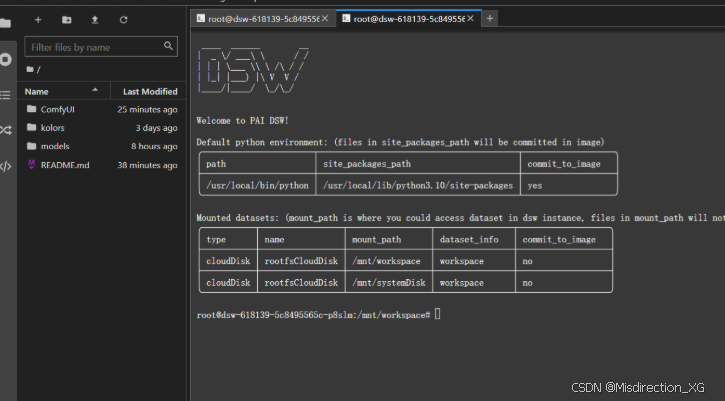Screen dimensions: 725x401
Task: Switch to the first terminal tab
Action: (263, 19)
